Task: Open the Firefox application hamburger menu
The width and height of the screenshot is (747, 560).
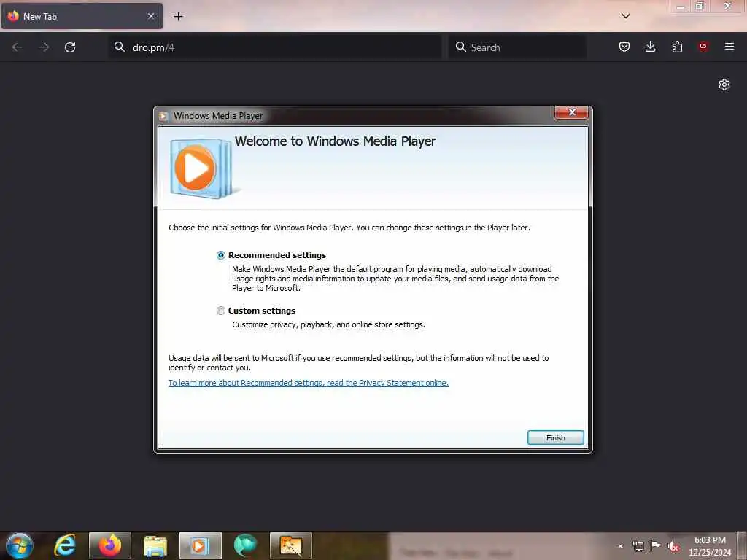Action: 729,47
